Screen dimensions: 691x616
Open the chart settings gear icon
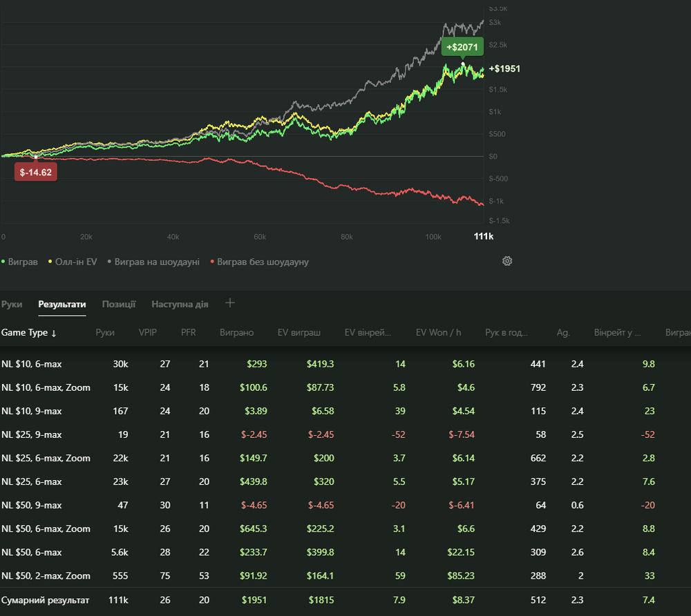point(507,261)
